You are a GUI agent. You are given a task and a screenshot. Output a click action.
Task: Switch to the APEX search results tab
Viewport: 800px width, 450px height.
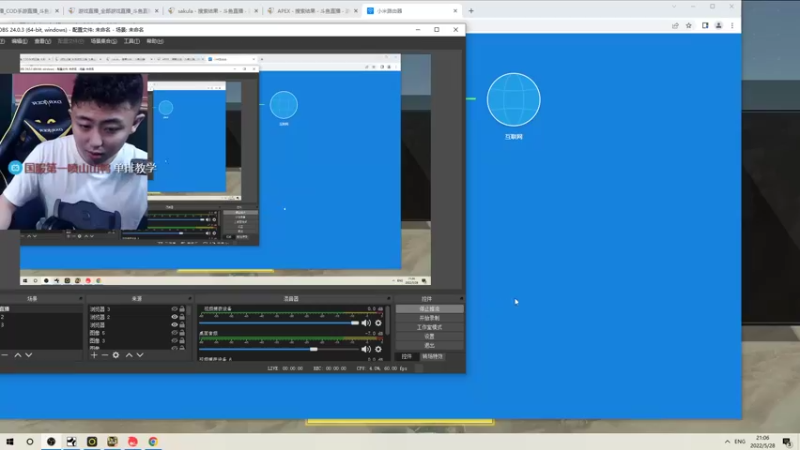point(312,11)
